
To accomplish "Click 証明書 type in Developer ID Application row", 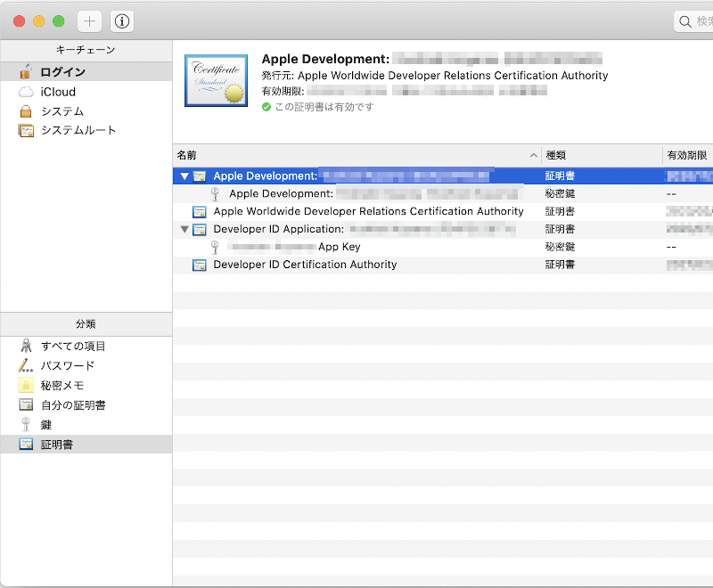I will pos(560,229).
